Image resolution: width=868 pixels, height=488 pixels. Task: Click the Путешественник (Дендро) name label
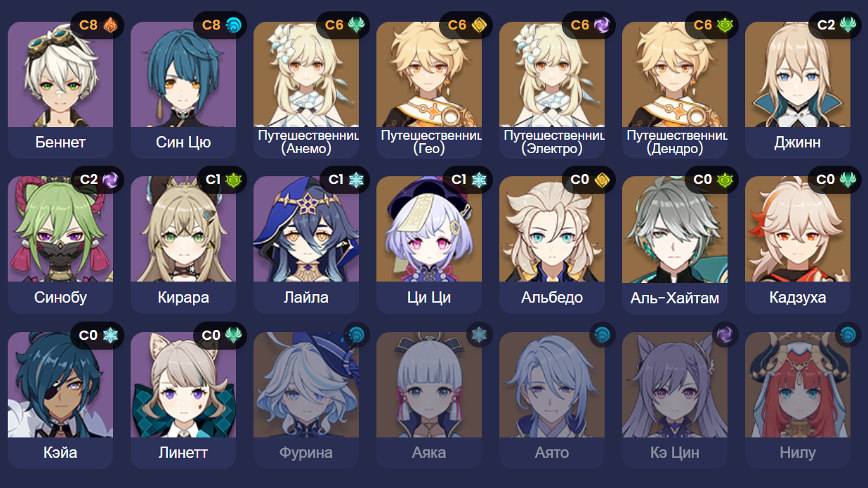coord(675,142)
